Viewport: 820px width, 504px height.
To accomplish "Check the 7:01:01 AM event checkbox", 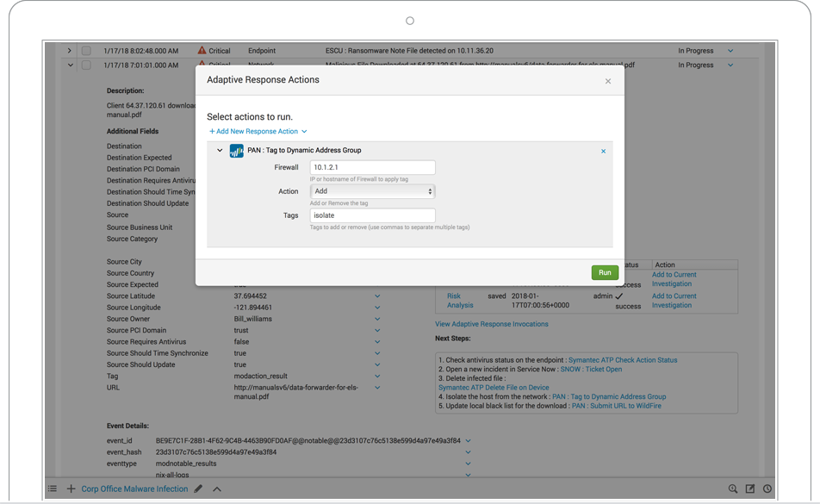I will 86,65.
